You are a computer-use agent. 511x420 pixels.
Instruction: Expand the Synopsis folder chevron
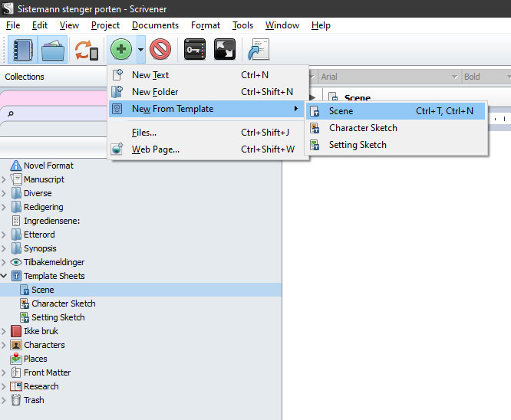[4, 248]
